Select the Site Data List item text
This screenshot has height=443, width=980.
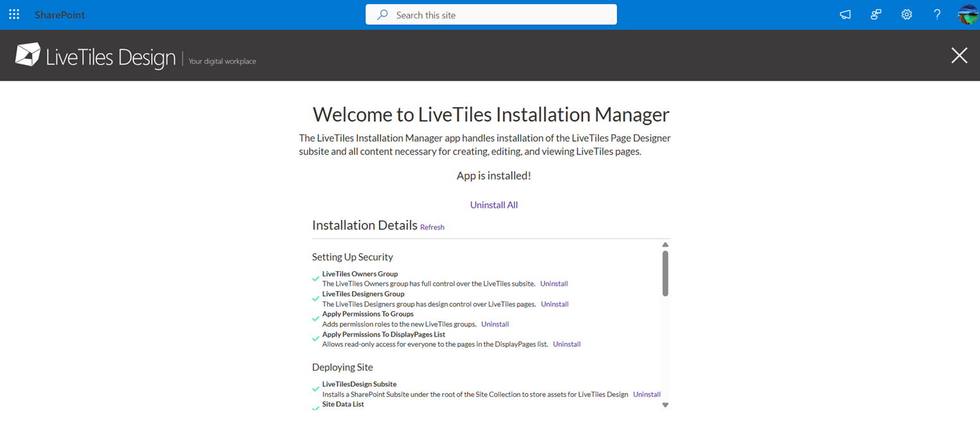[343, 405]
